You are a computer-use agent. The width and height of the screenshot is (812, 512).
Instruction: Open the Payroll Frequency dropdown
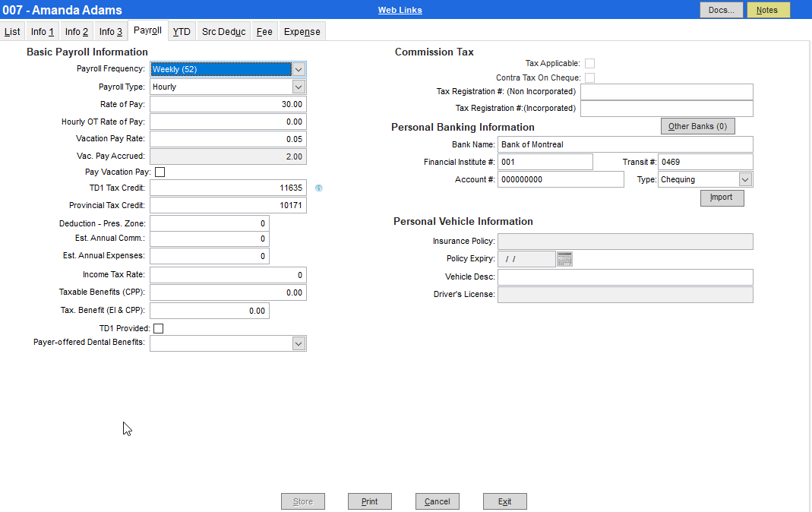[x=299, y=68]
